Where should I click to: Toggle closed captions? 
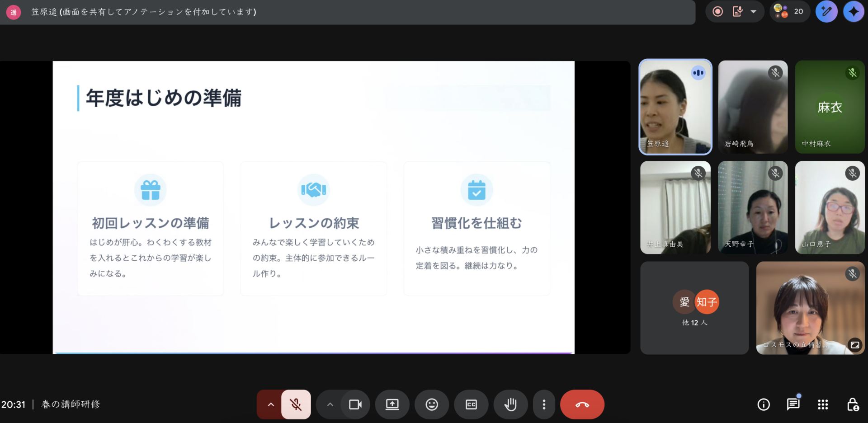coord(471,404)
